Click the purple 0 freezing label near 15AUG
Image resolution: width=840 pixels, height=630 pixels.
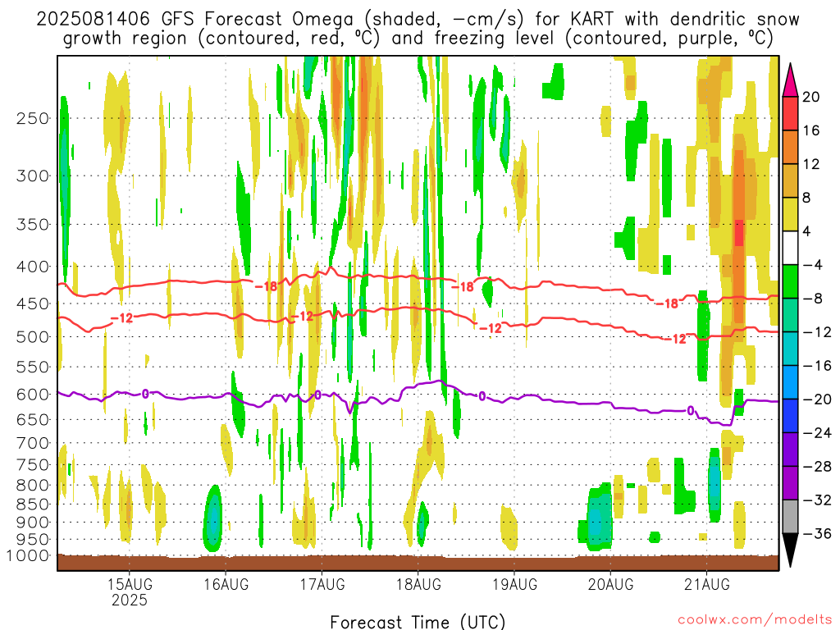point(145,395)
